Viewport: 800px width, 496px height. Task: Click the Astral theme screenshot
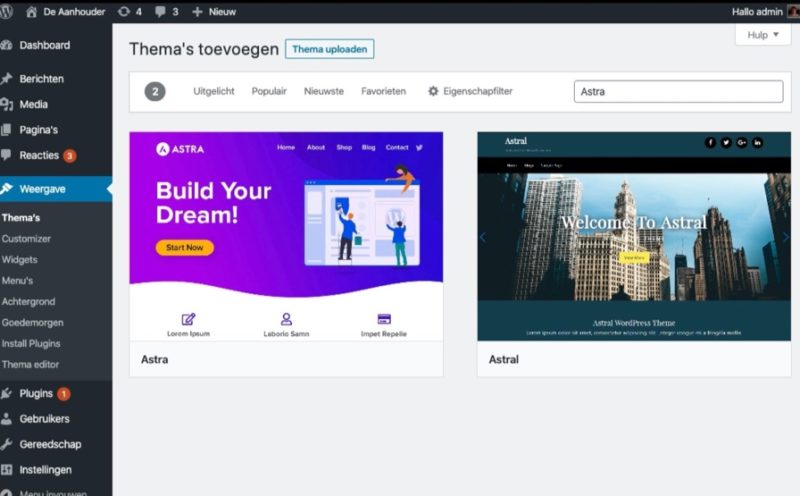634,236
